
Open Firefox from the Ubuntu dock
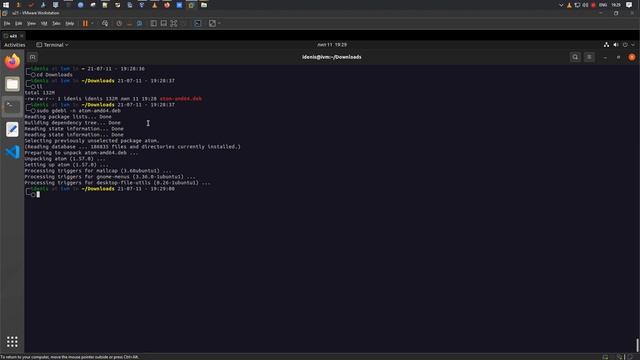coord(12,61)
